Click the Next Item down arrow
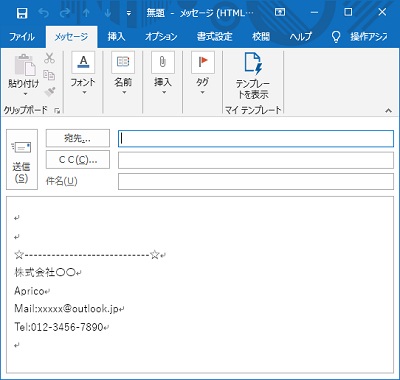Screen dimensions: 400x380 (108, 13)
